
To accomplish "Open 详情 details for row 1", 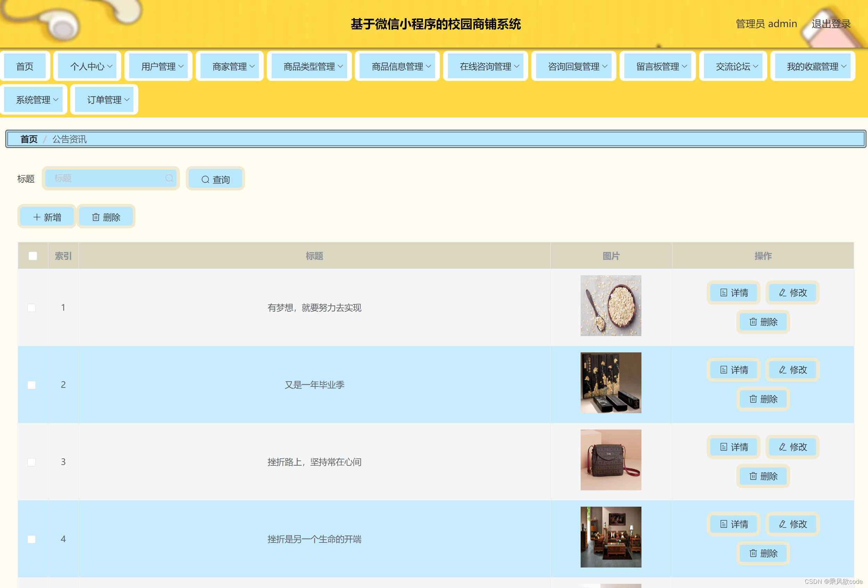I will click(x=734, y=293).
